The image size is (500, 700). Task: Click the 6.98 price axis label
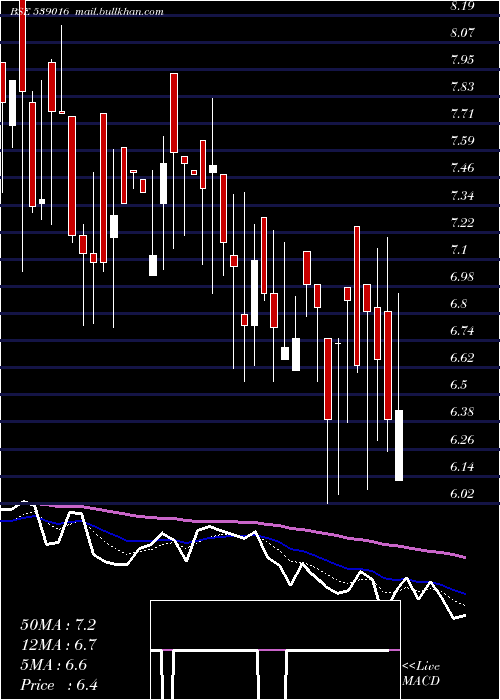(x=463, y=277)
